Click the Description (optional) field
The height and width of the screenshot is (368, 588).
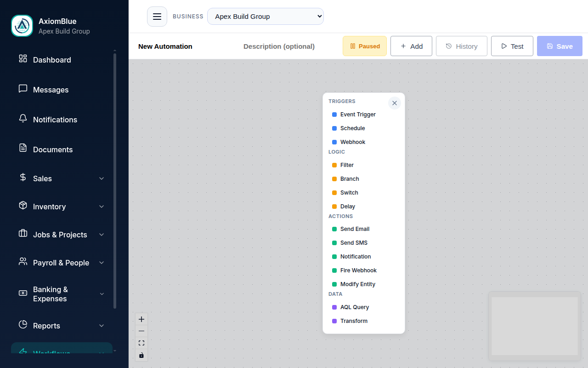coord(289,46)
